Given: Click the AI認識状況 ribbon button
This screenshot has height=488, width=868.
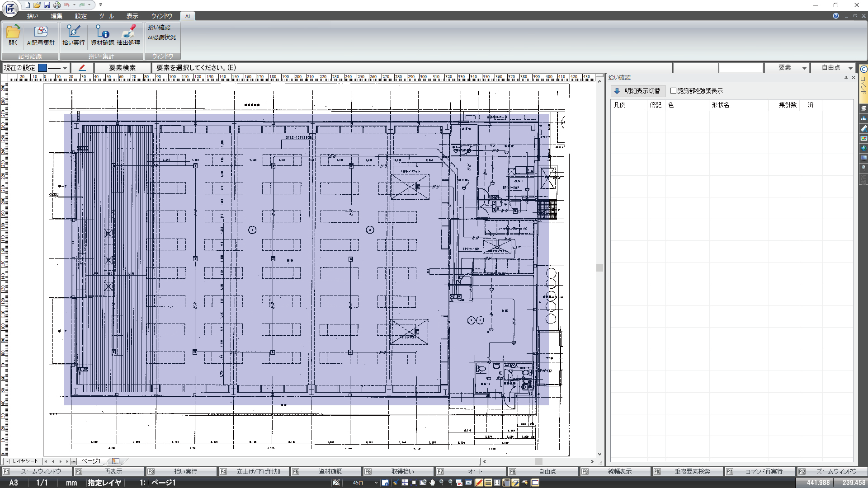Looking at the screenshot, I should [162, 38].
